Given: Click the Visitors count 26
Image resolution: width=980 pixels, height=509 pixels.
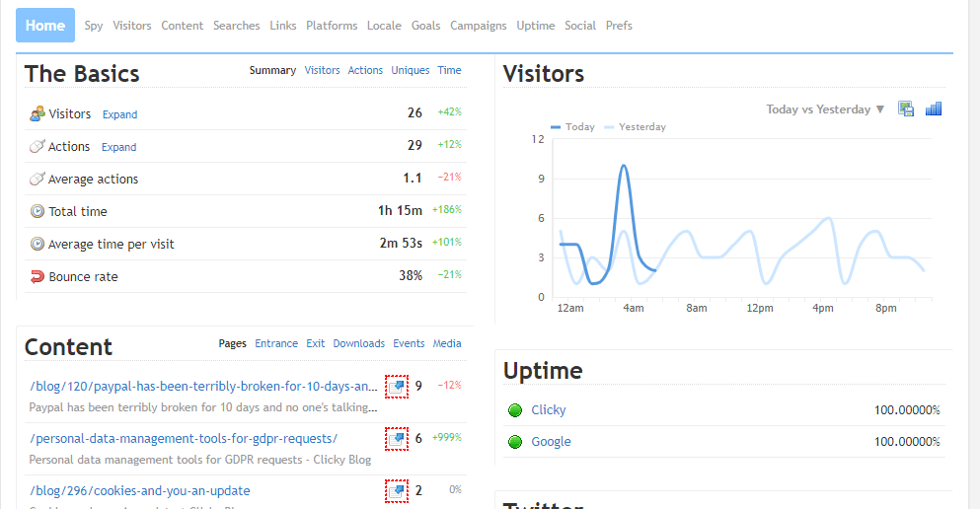Looking at the screenshot, I should (x=415, y=112).
